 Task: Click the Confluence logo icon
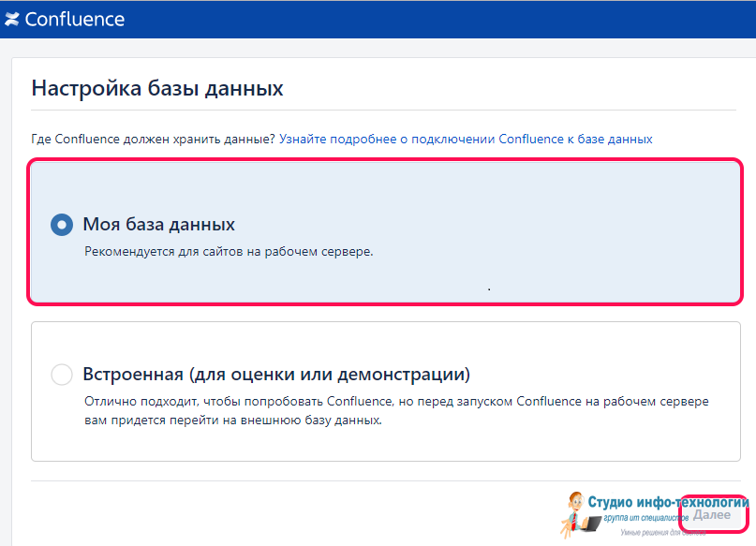pyautogui.click(x=12, y=20)
